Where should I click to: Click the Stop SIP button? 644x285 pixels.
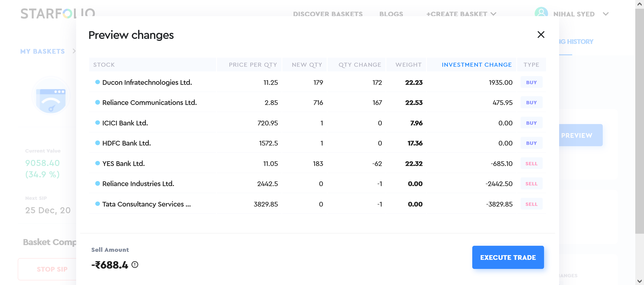[47, 269]
